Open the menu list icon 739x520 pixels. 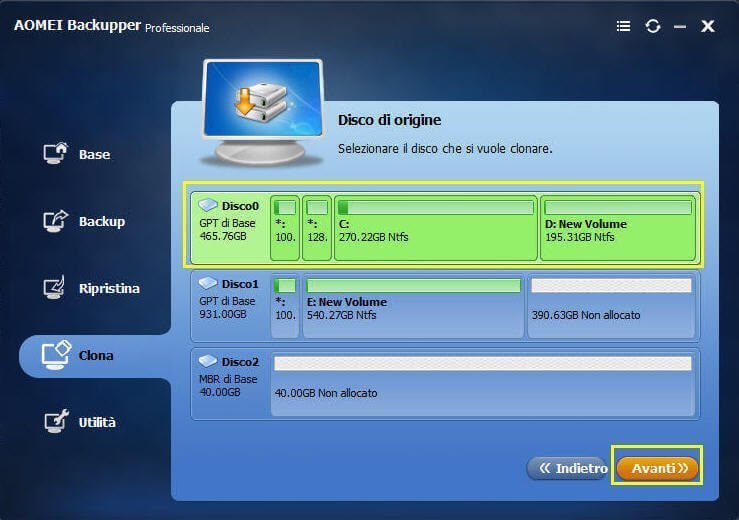point(624,26)
